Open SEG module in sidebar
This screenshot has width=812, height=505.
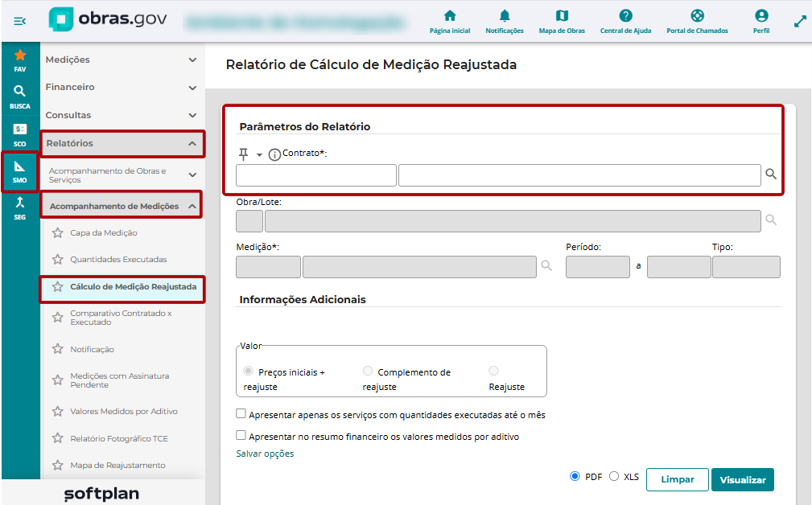coord(19,208)
